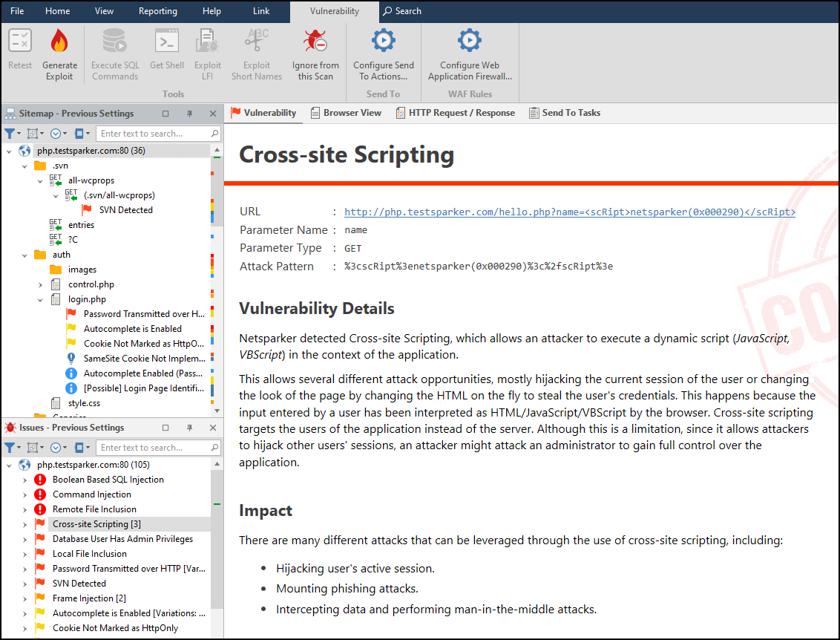Open Configure Send To Actions

point(383,53)
